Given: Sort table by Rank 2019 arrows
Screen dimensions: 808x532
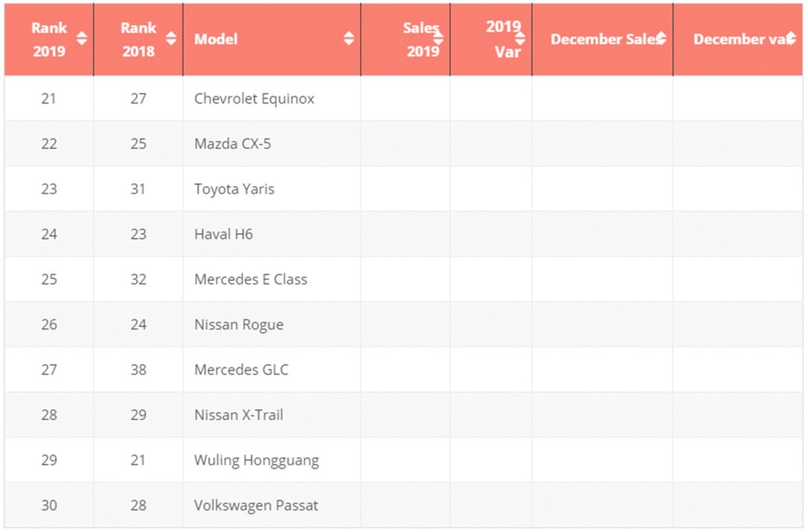Looking at the screenshot, I should (82, 39).
